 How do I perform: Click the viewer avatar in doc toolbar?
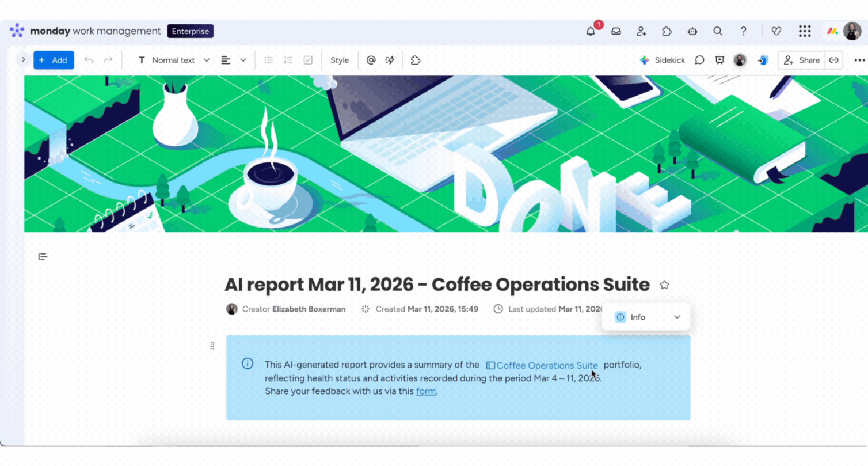(740, 60)
